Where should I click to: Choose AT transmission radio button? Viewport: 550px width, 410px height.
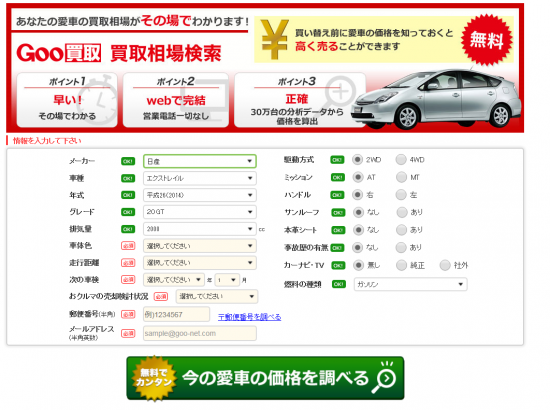click(x=358, y=177)
